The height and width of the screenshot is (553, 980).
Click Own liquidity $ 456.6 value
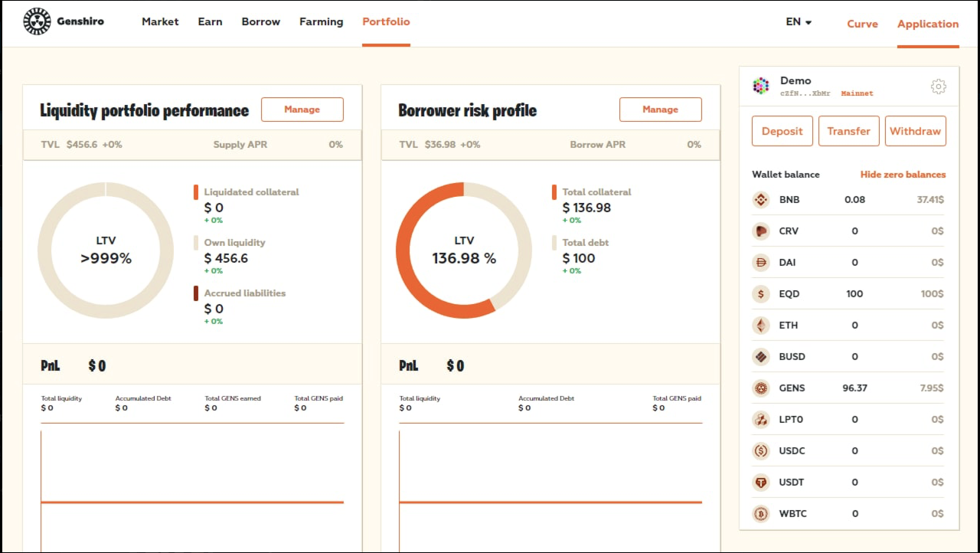pos(226,259)
